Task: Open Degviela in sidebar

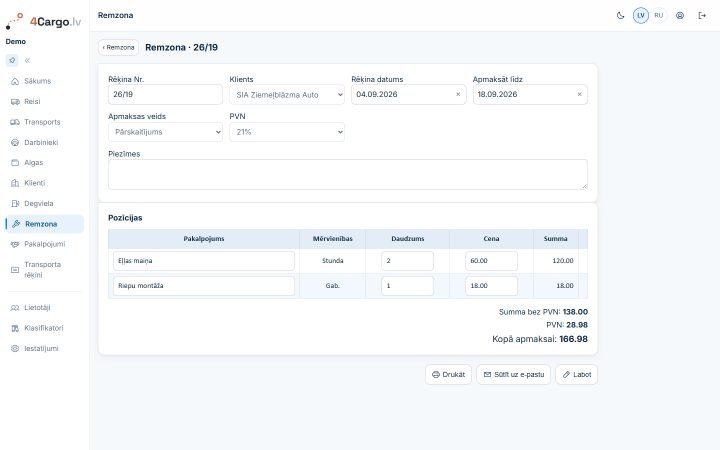Action: tap(45, 203)
